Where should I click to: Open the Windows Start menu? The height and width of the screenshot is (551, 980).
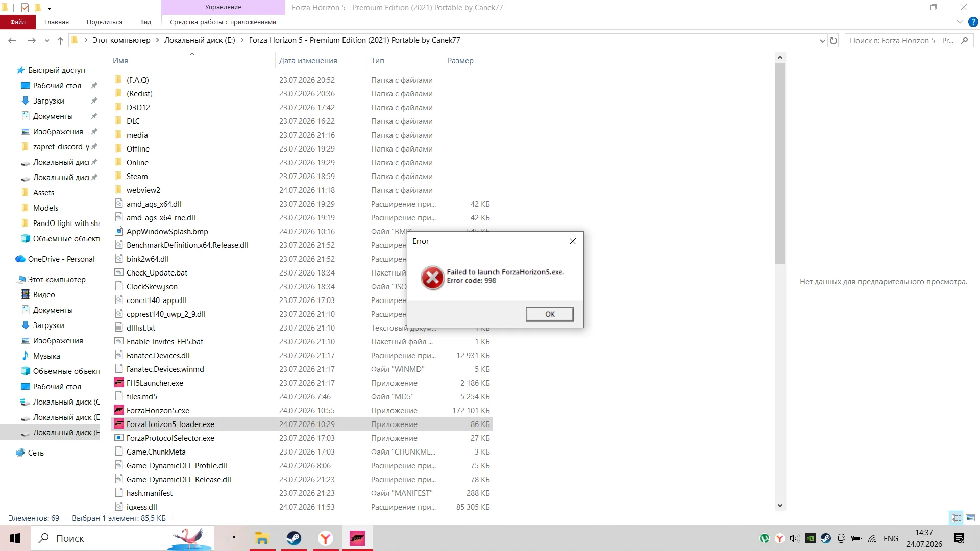coord(15,538)
